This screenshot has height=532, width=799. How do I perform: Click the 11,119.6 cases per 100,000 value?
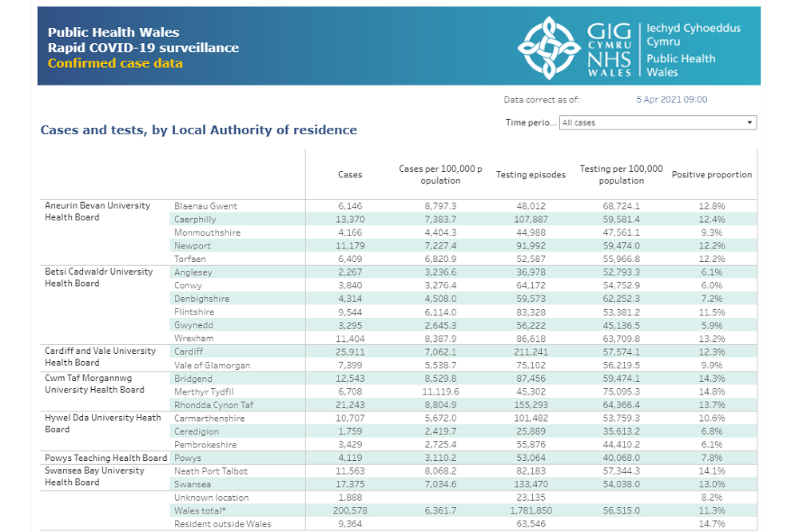pyautogui.click(x=440, y=392)
